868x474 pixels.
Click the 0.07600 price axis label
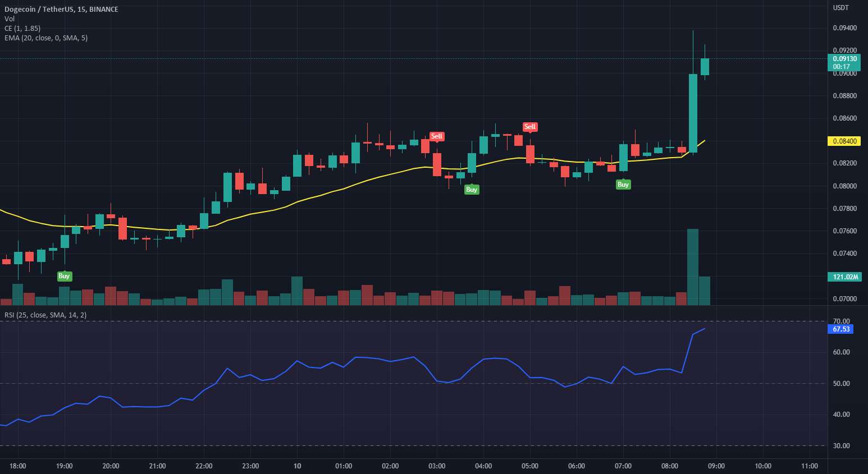844,231
